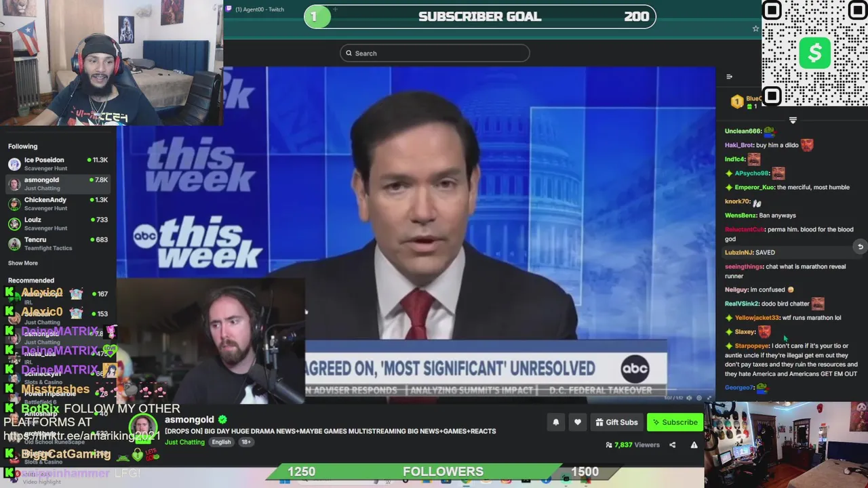
Task: Click the streamer webcam in top-left
Action: pos(111,62)
